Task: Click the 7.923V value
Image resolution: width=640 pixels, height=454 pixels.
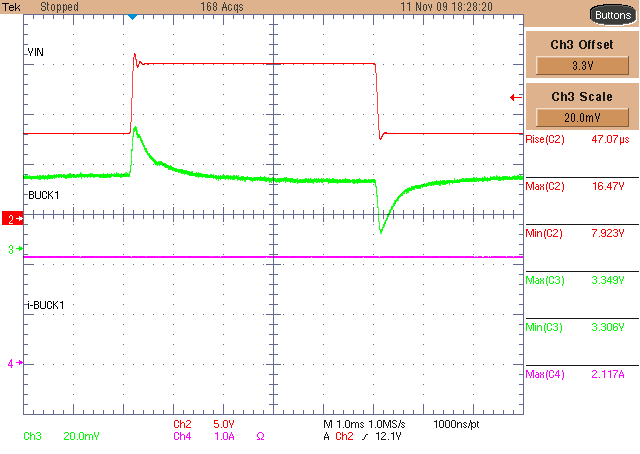Action: pyautogui.click(x=608, y=234)
